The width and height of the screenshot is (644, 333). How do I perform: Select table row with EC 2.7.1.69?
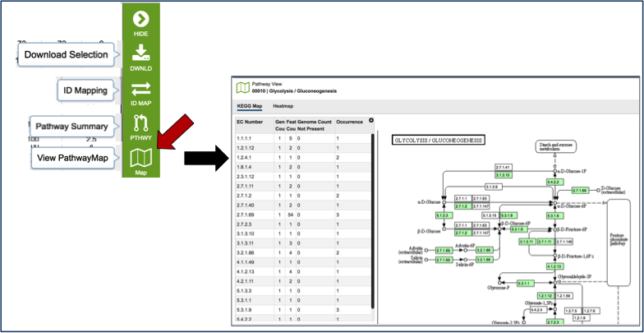pos(302,215)
